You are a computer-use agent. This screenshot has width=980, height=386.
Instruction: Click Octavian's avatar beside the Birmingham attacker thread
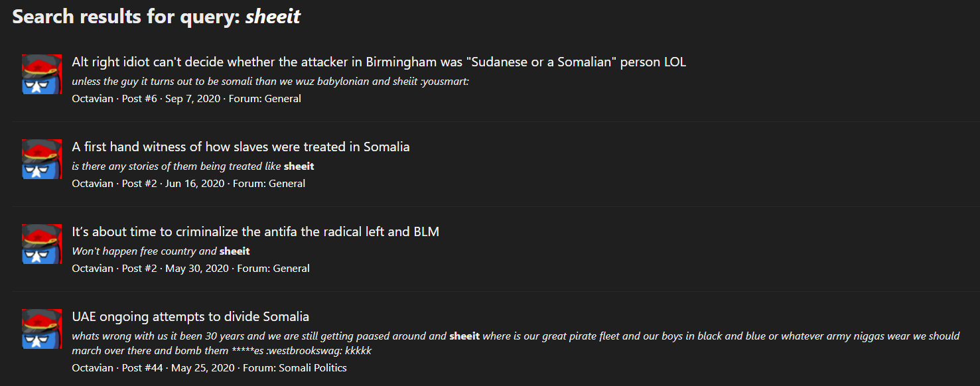pos(42,74)
